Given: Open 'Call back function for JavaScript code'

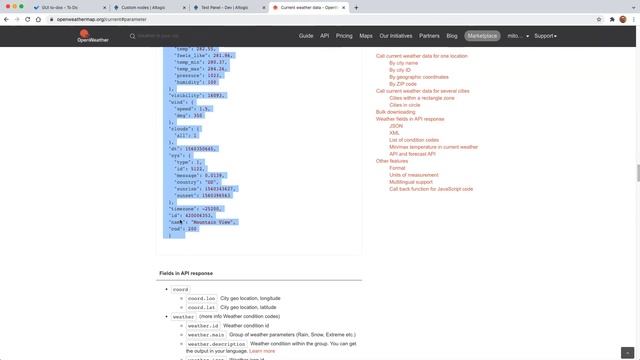Looking at the screenshot, I should (x=431, y=189).
